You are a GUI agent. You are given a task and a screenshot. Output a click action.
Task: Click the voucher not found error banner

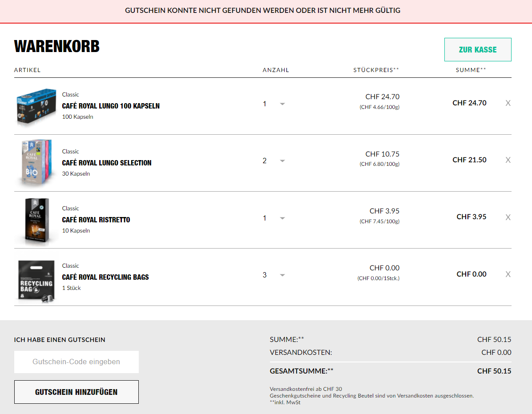(262, 11)
